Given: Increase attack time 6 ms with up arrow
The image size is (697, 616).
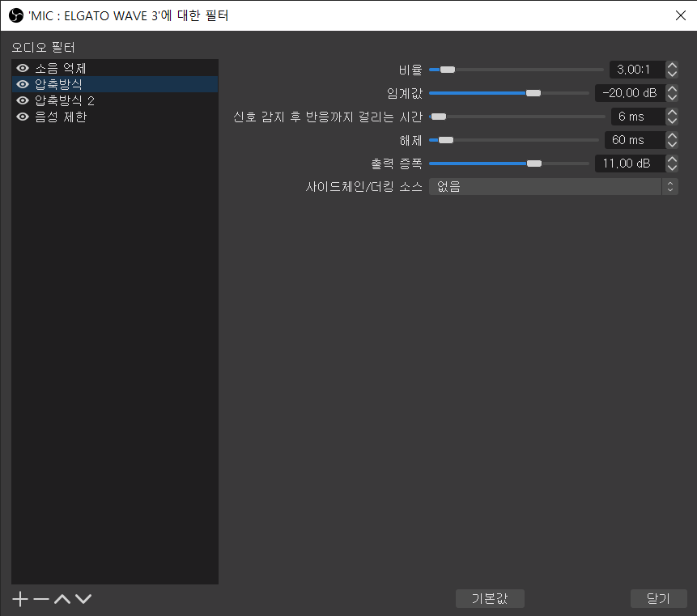Looking at the screenshot, I should tap(672, 113).
